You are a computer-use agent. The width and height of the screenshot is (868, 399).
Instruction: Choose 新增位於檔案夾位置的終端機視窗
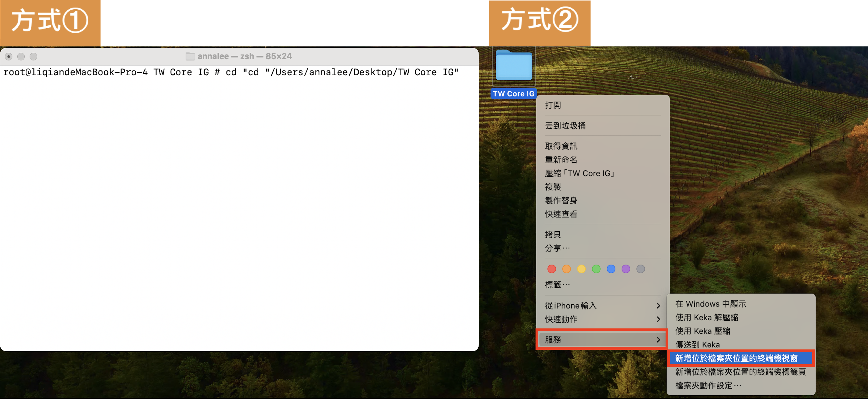[736, 358]
